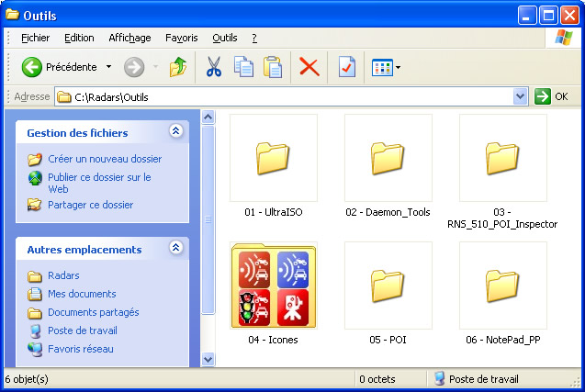This screenshot has width=585, height=392.
Task: Delete with the red X icon
Action: click(309, 68)
